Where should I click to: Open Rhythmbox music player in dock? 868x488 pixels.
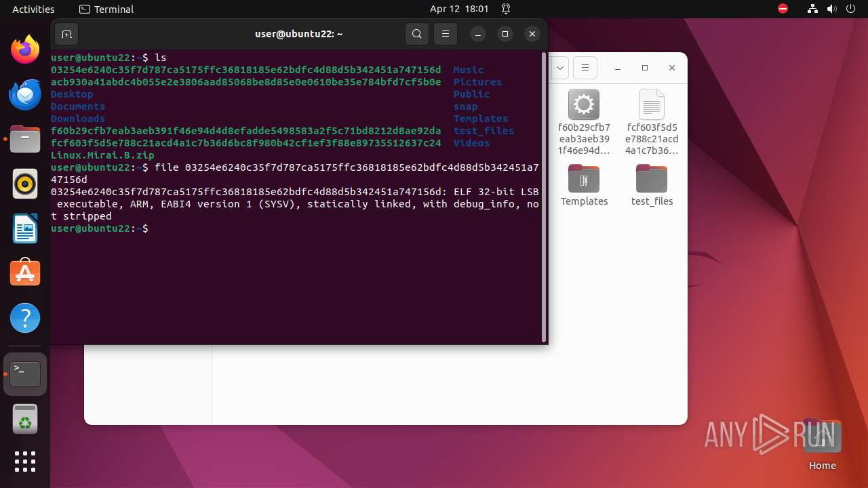click(x=25, y=184)
